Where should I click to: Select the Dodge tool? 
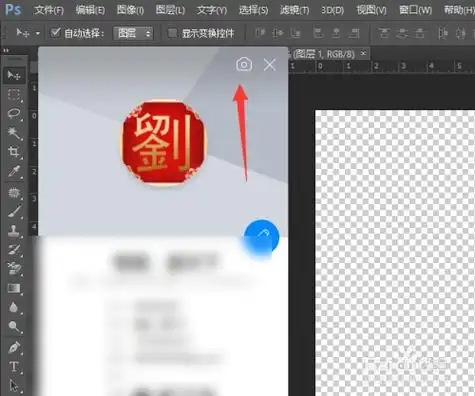tap(14, 326)
